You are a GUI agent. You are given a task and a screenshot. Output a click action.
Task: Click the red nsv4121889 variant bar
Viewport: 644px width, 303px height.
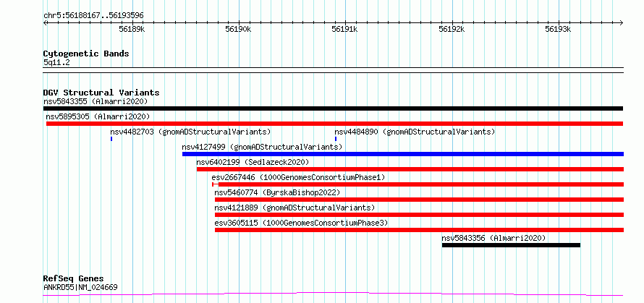[x=420, y=215]
